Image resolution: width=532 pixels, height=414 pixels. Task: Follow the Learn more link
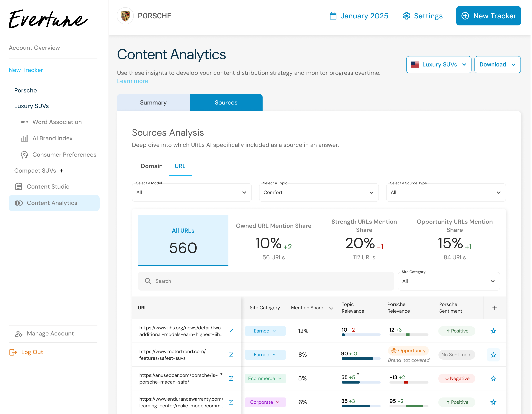132,81
